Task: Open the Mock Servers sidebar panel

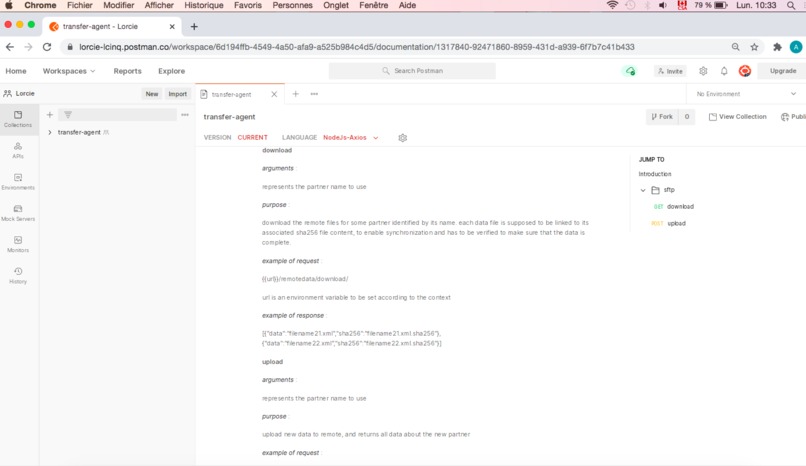Action: point(18,213)
